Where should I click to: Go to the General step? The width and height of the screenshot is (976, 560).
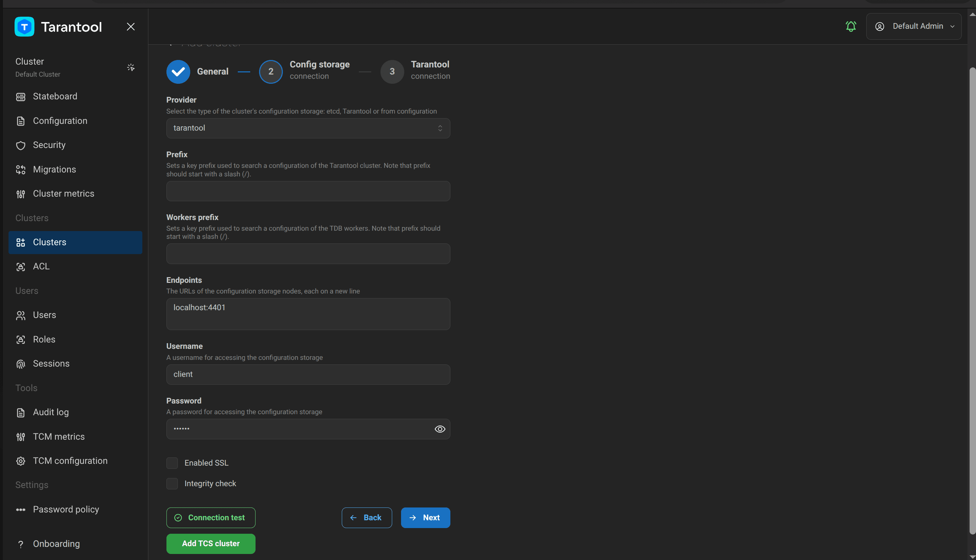click(197, 72)
